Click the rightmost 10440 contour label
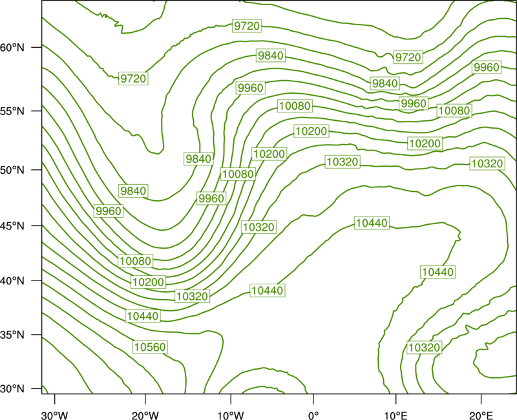 (x=438, y=272)
